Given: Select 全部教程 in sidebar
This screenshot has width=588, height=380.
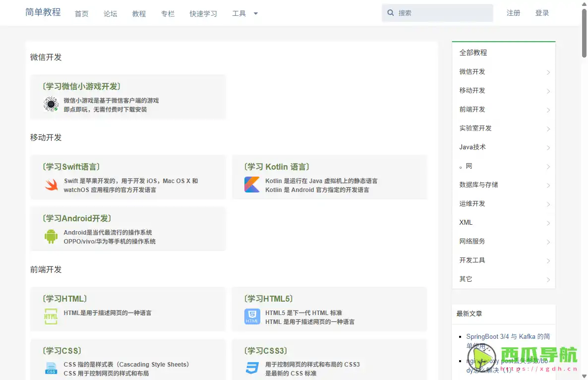Looking at the screenshot, I should point(473,53).
